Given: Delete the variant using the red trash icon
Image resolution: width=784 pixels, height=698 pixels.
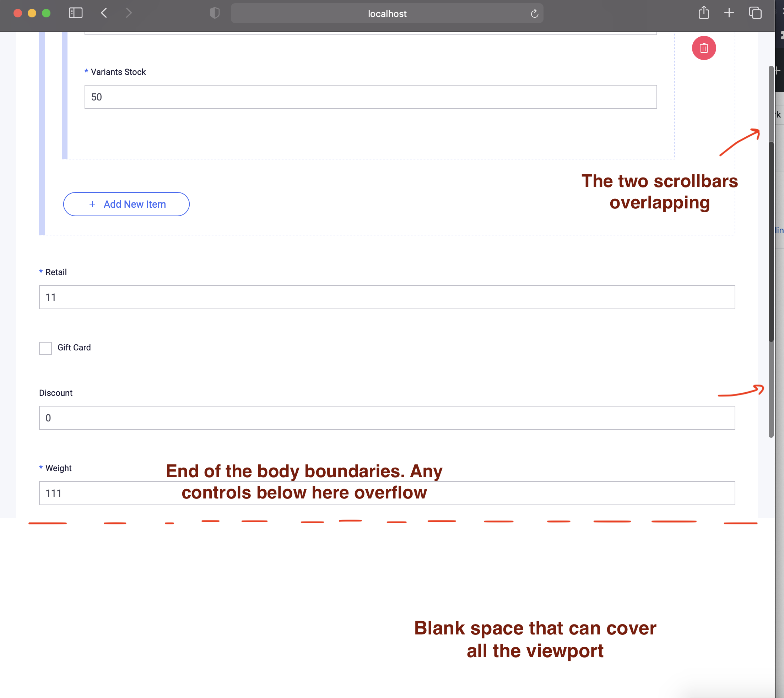Looking at the screenshot, I should 704,48.
